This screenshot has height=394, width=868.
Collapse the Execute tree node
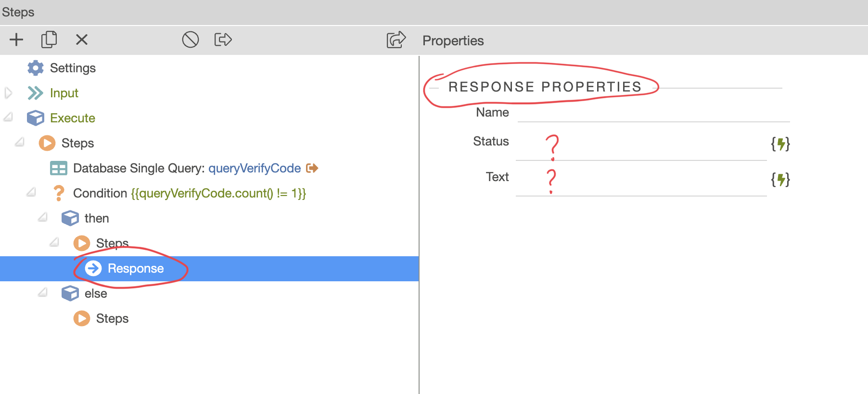pos(8,117)
